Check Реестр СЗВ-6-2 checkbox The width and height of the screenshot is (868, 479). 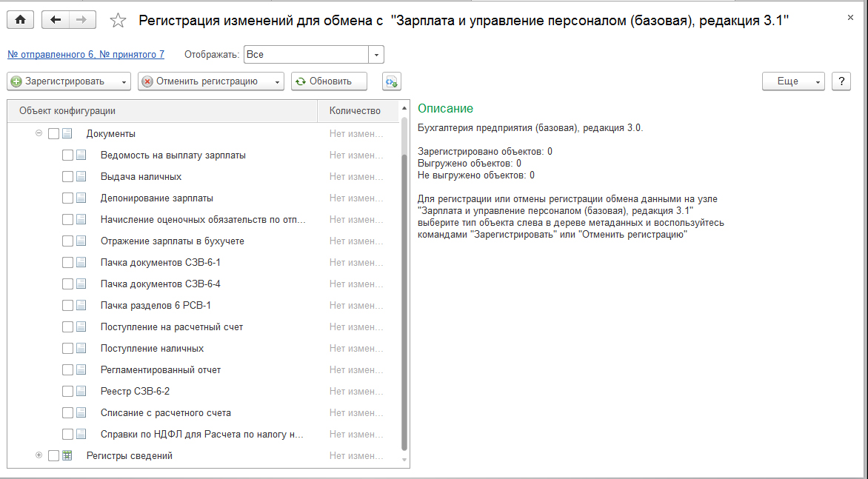(67, 392)
